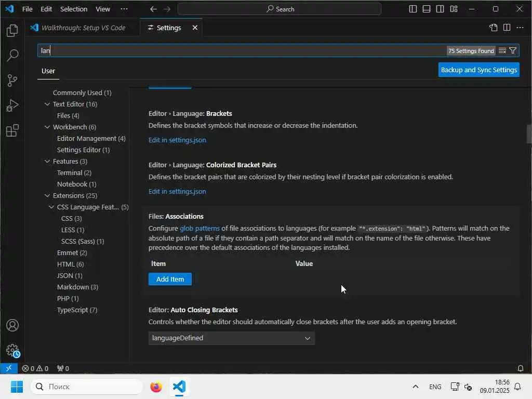Open Customize Layout icon
The height and width of the screenshot is (399, 532).
point(454,9)
